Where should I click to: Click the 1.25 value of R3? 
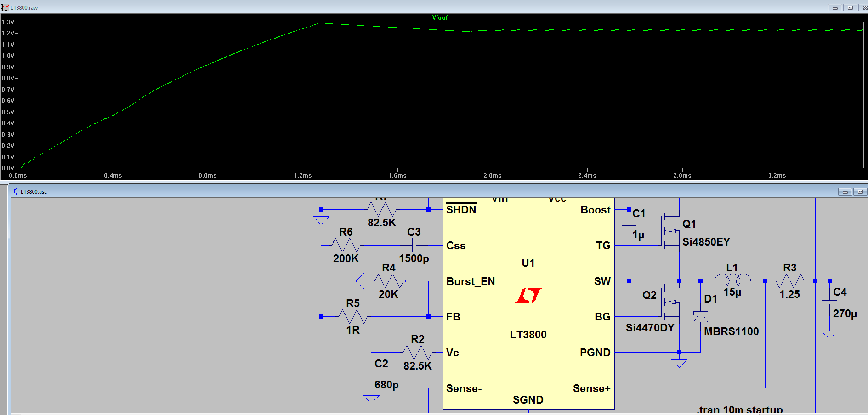coord(790,294)
